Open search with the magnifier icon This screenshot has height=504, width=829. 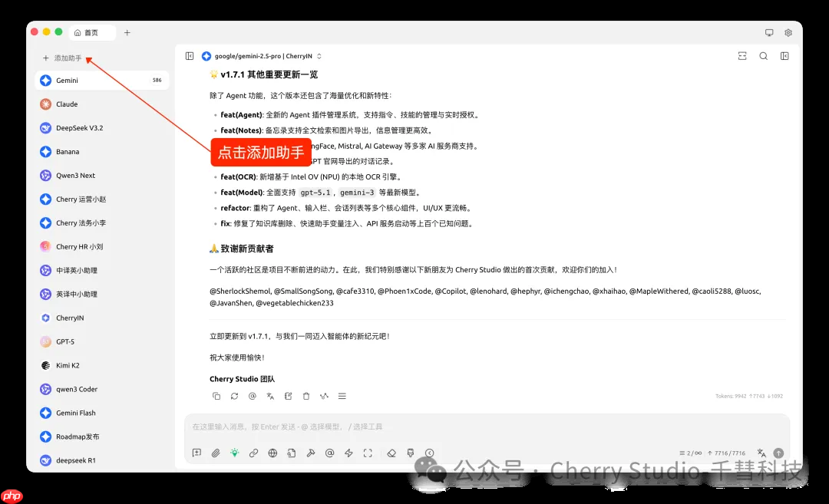pyautogui.click(x=765, y=55)
